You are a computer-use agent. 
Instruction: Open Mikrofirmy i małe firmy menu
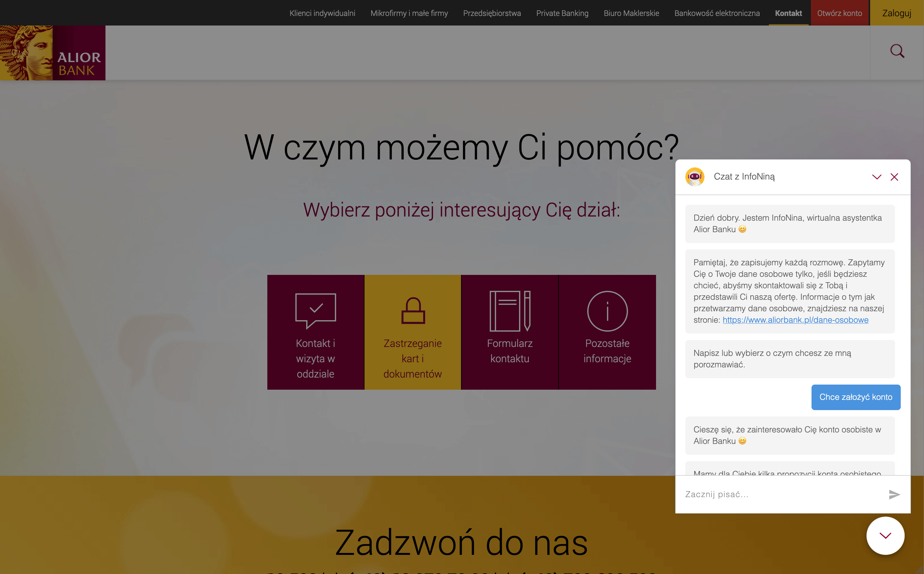409,13
